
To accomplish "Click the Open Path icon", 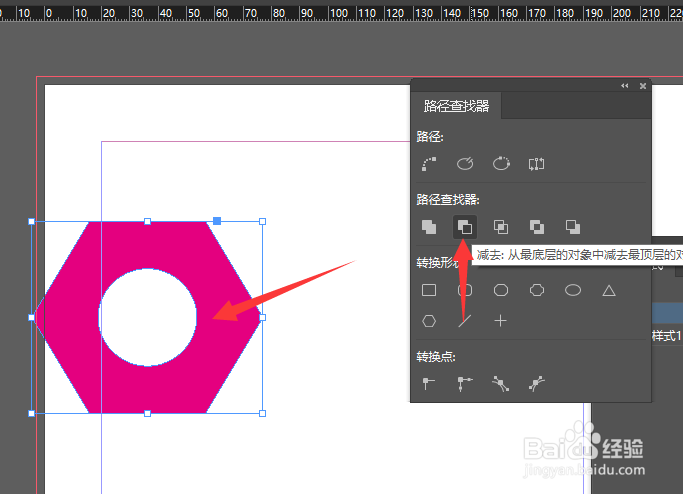I will pyautogui.click(x=465, y=164).
